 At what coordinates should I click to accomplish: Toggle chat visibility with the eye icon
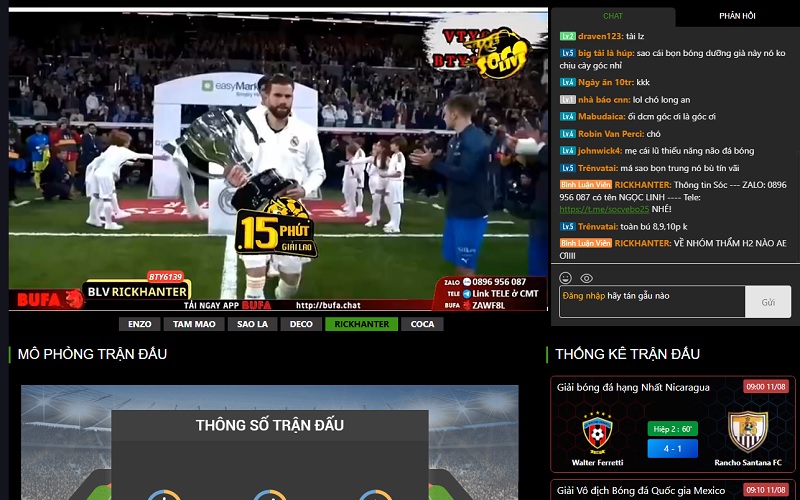(x=587, y=278)
